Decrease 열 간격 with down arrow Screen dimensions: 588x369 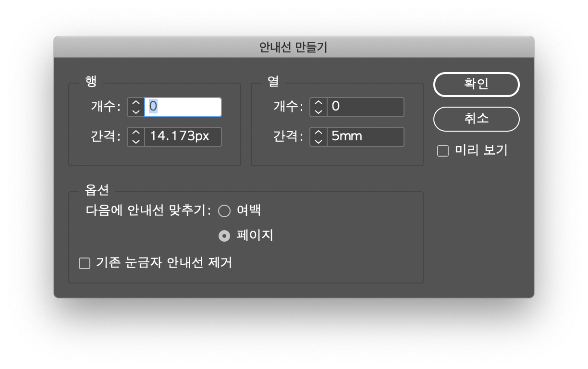[x=318, y=141]
